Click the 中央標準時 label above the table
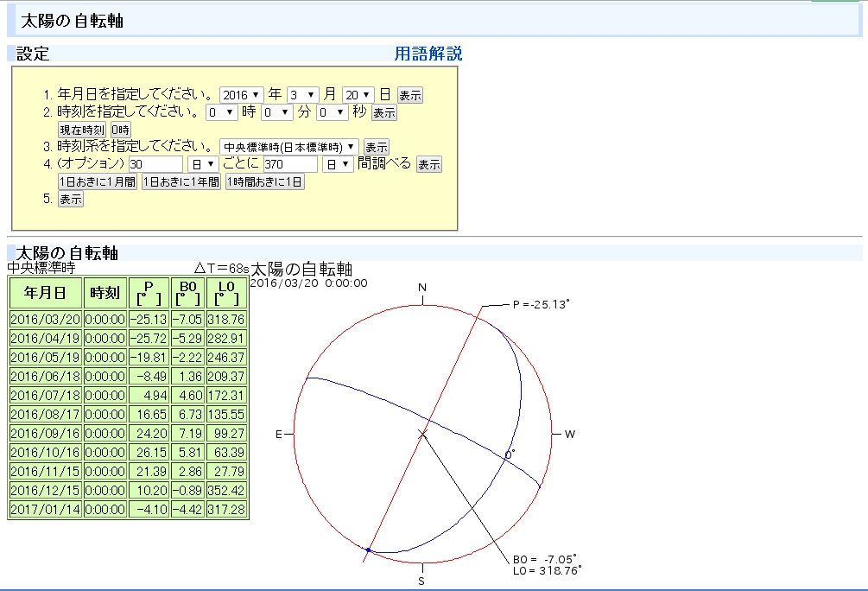This screenshot has width=868, height=591. 41,268
